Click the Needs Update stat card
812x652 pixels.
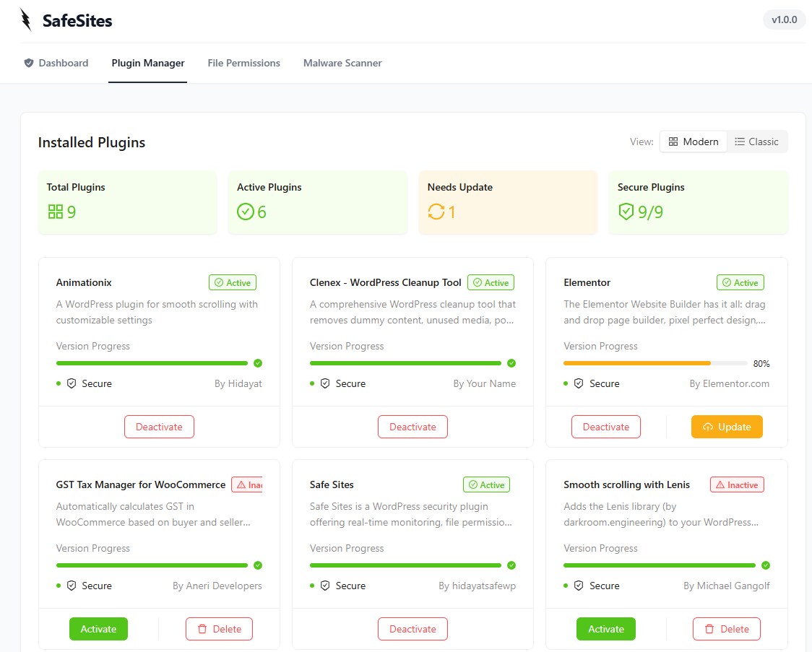pos(508,202)
